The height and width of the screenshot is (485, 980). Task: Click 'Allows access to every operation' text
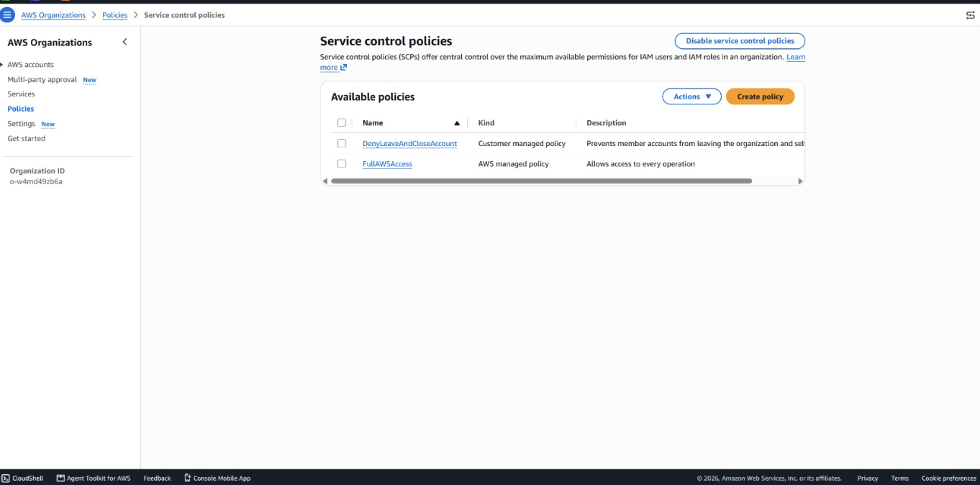click(x=640, y=164)
